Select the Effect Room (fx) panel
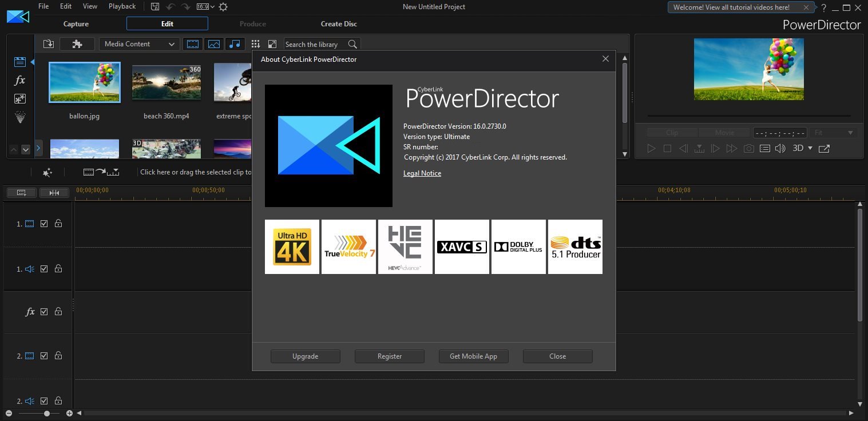Screen dimensions: 868x421 19,80
